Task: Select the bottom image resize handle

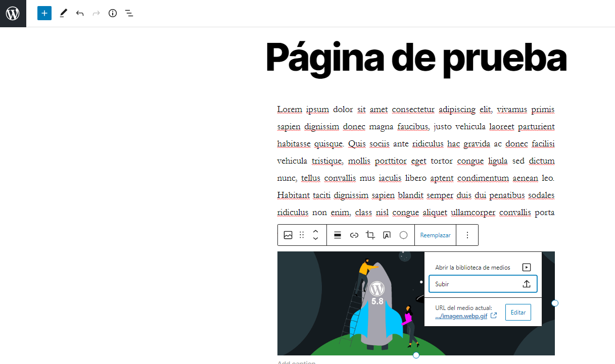Action: [x=416, y=355]
